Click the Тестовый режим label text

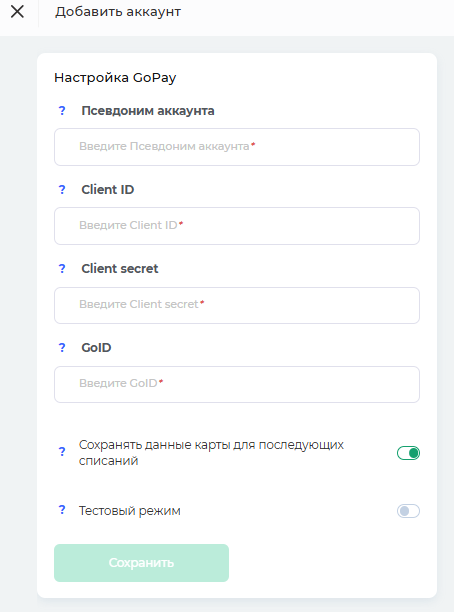pos(130,511)
